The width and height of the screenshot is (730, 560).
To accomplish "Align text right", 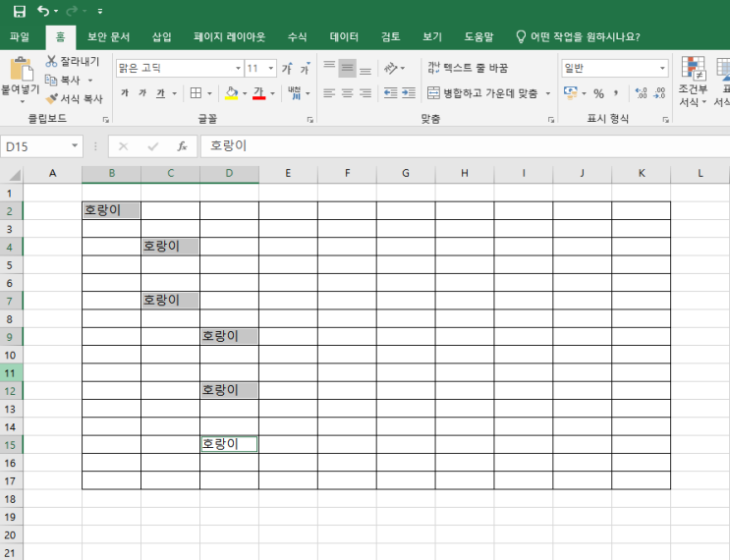I will pyautogui.click(x=365, y=93).
